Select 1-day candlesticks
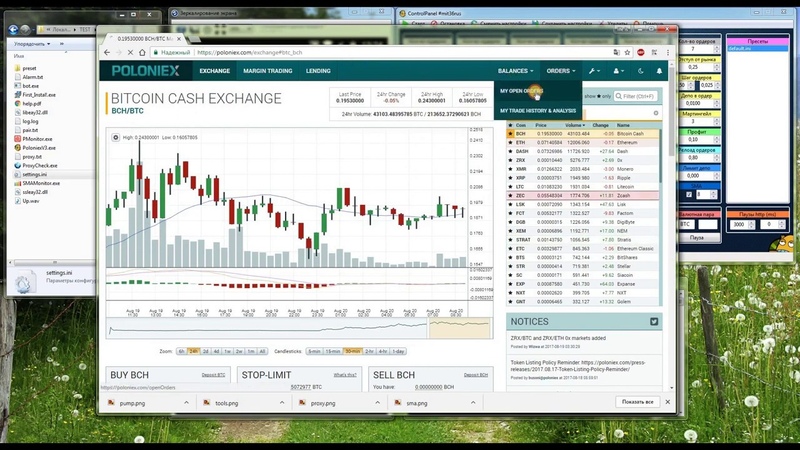 pyautogui.click(x=398, y=352)
